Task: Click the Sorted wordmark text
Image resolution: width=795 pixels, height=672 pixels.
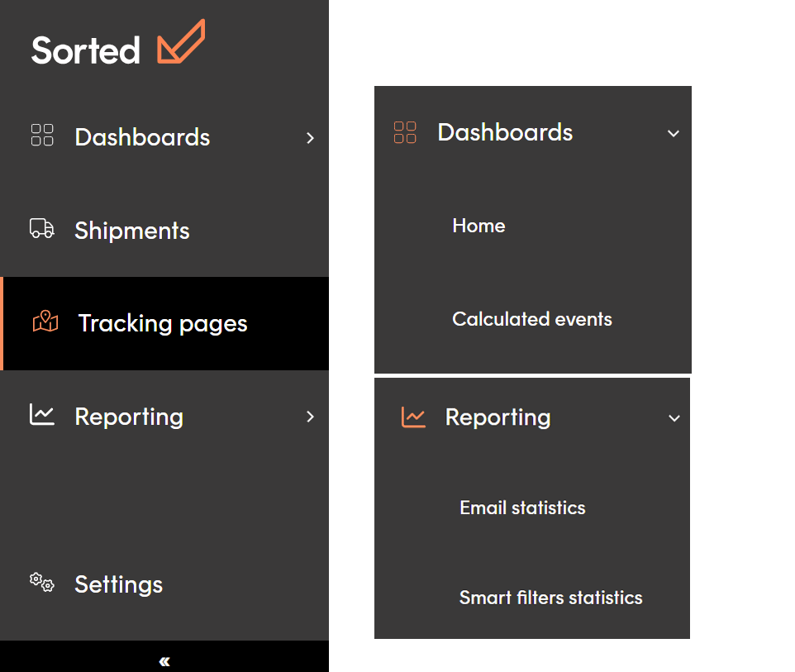Action: tap(85, 50)
